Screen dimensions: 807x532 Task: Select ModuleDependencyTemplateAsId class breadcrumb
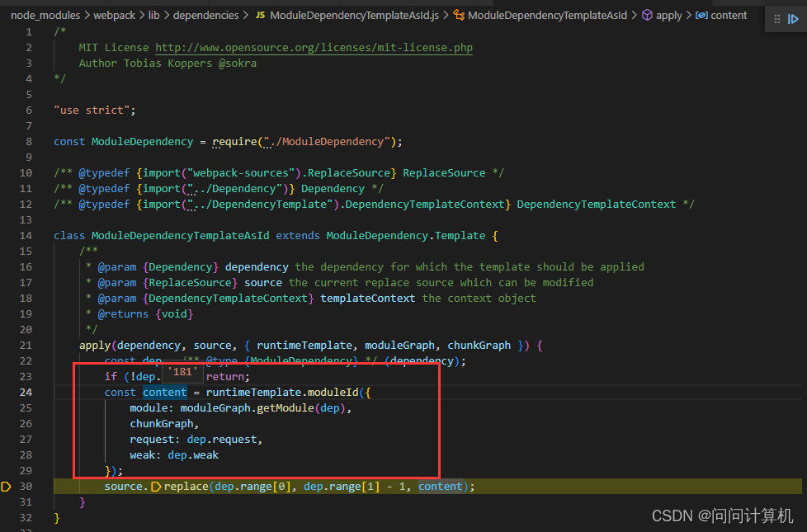tap(547, 16)
